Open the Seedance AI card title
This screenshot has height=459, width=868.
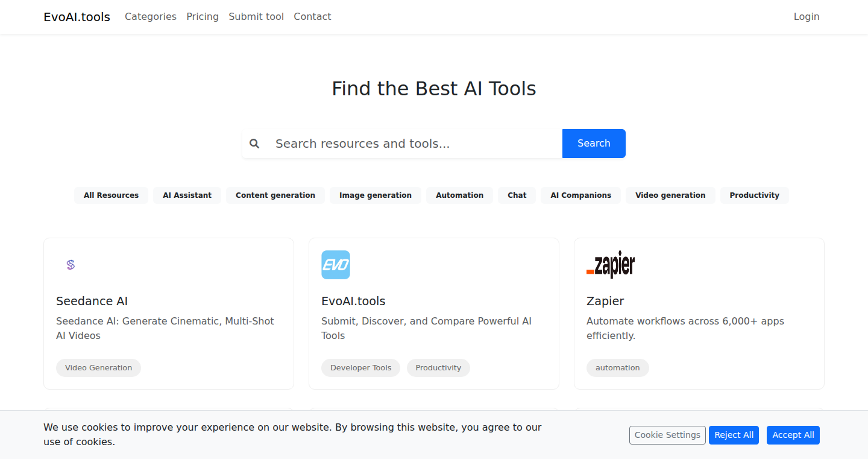point(92,301)
